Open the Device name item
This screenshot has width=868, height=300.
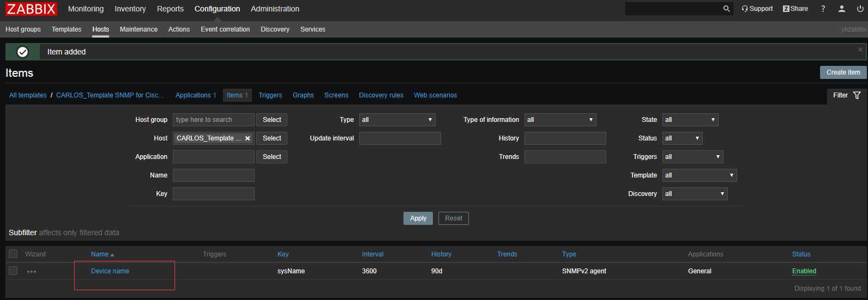110,271
